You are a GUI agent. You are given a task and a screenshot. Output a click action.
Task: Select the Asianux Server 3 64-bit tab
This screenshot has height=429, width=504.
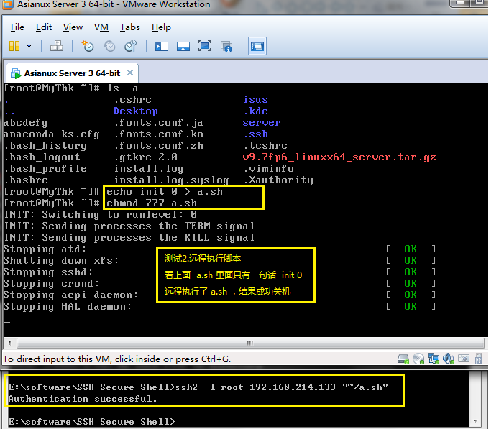click(x=72, y=73)
